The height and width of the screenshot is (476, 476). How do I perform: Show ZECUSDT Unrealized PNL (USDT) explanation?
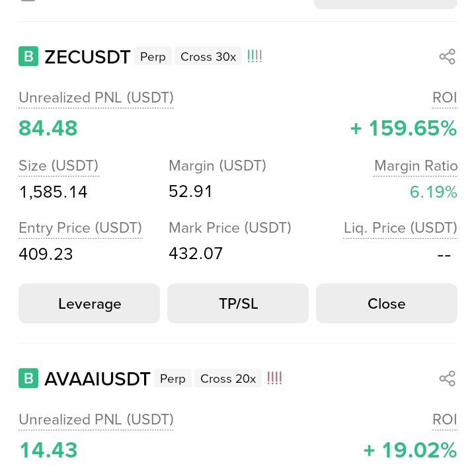(x=96, y=98)
